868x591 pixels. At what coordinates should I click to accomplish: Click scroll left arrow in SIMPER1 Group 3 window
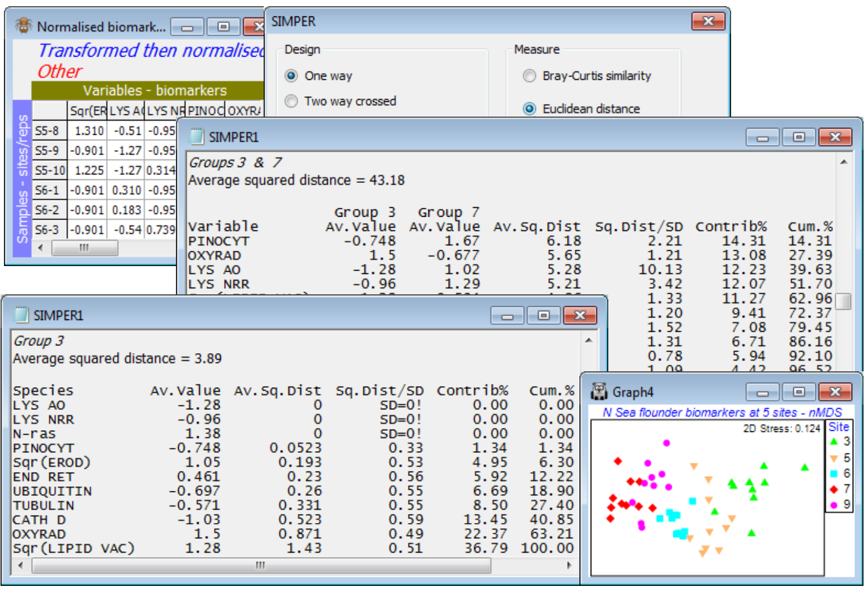(21, 565)
